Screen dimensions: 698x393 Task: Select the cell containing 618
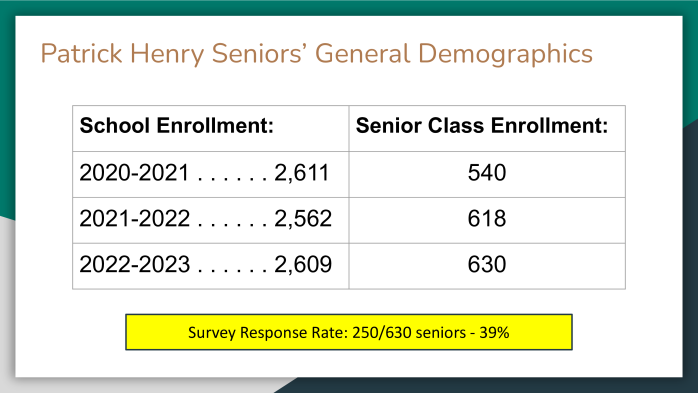coord(487,220)
